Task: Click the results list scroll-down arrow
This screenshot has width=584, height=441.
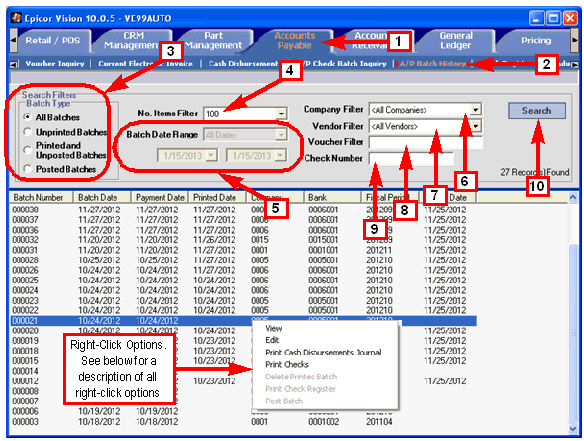Action: click(574, 429)
